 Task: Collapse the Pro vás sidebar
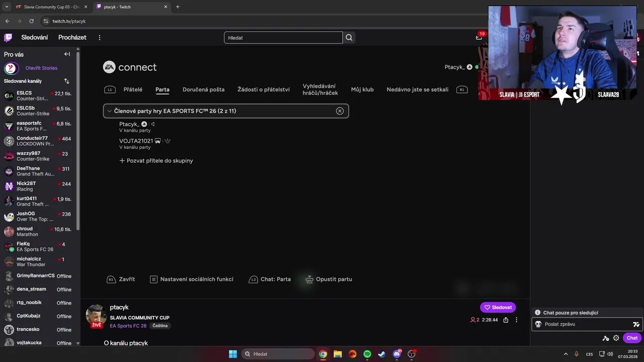click(x=67, y=54)
